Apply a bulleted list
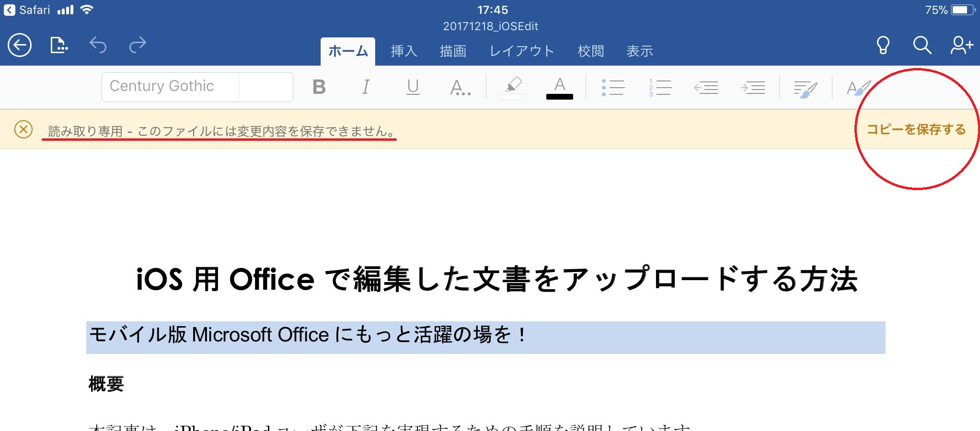Viewport: 980px width, 431px height. pyautogui.click(x=613, y=88)
